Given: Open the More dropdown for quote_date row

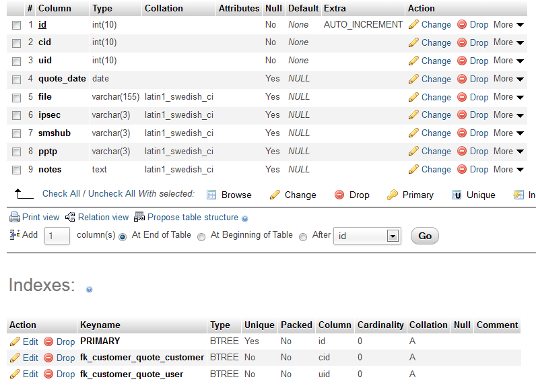Looking at the screenshot, I should 508,79.
